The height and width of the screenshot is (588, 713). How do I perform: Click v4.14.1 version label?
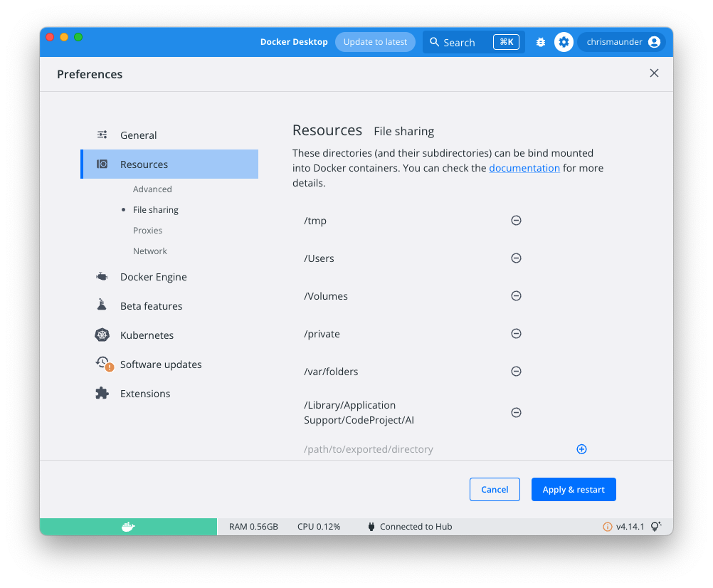[x=630, y=527]
